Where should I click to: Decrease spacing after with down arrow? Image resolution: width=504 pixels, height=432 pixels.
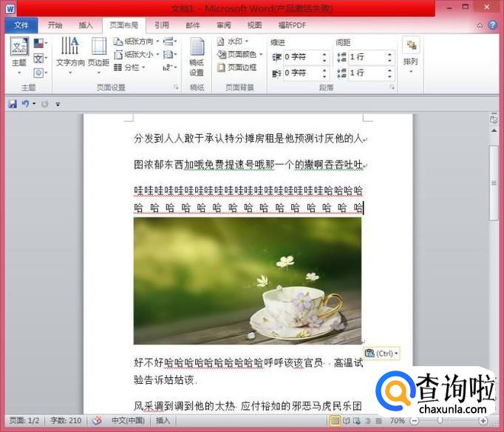[390, 76]
